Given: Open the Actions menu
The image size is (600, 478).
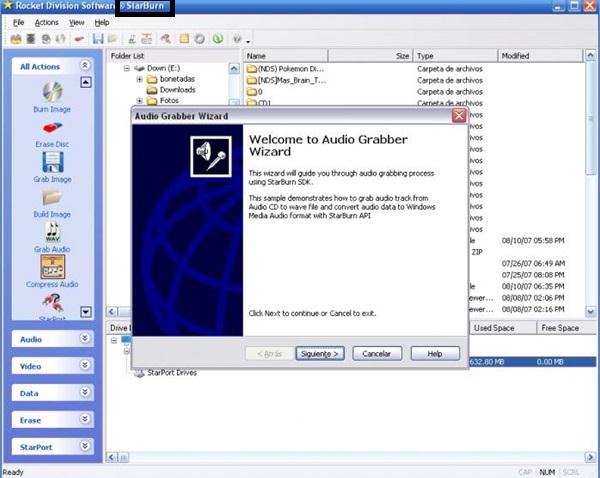Looking at the screenshot, I should click(x=47, y=23).
